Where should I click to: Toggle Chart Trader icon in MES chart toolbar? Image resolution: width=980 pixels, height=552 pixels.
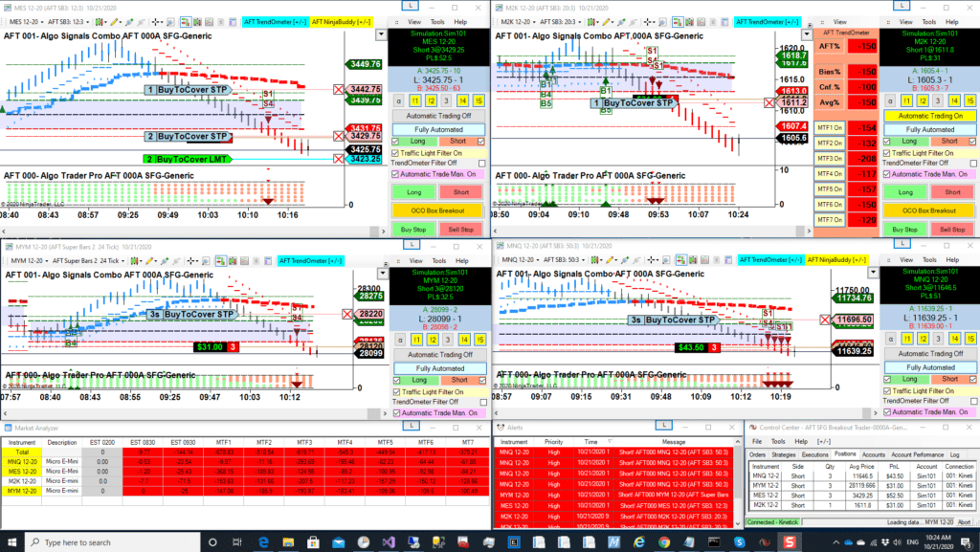pos(186,22)
